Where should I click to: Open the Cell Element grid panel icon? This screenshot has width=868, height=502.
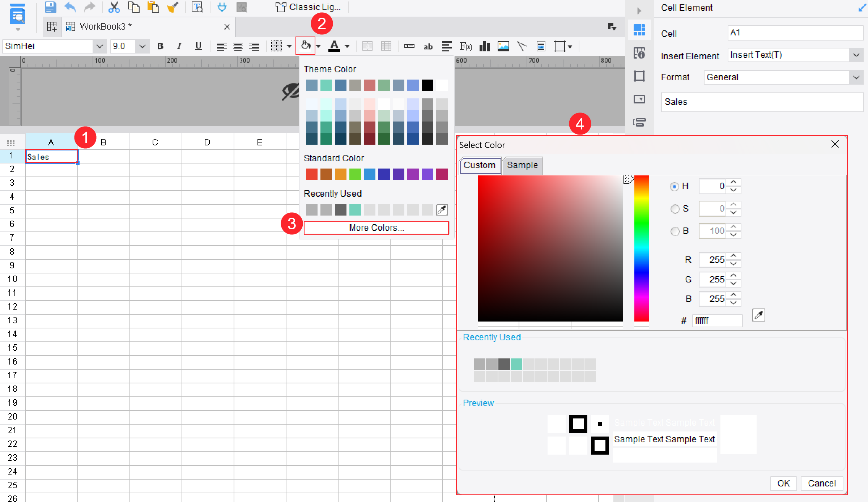[x=639, y=30]
